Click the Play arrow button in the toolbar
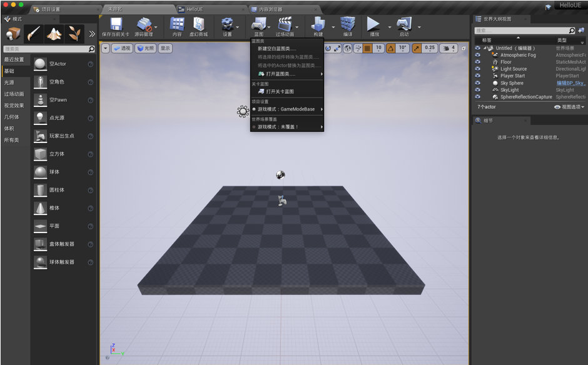This screenshot has height=365, width=588. (373, 24)
